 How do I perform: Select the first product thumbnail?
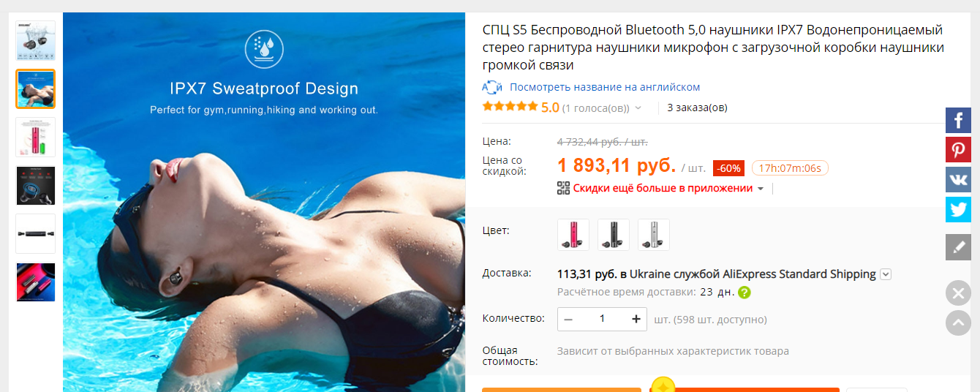tap(36, 40)
